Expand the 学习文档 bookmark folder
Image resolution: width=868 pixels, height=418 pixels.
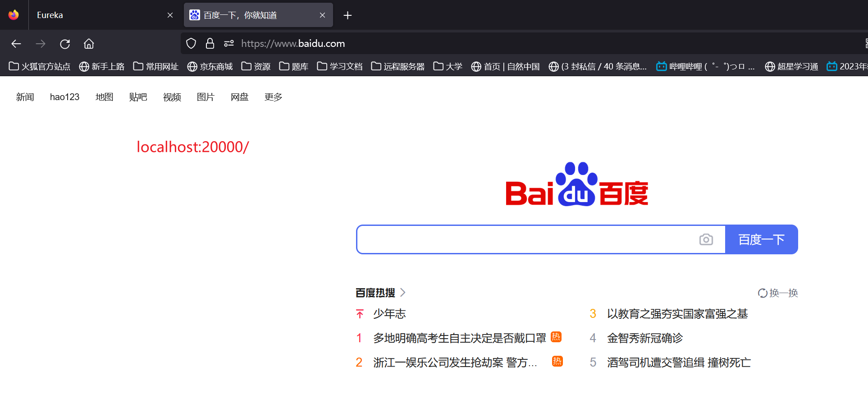(x=340, y=66)
